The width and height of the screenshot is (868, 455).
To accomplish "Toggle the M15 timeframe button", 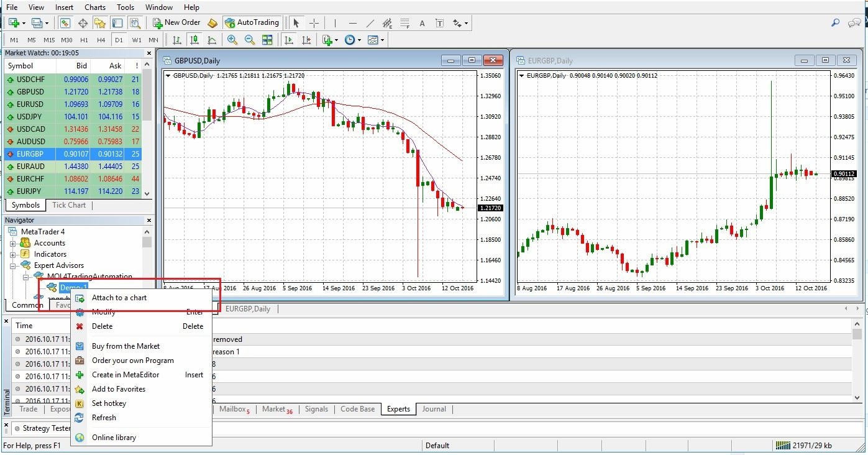I will pyautogui.click(x=49, y=40).
